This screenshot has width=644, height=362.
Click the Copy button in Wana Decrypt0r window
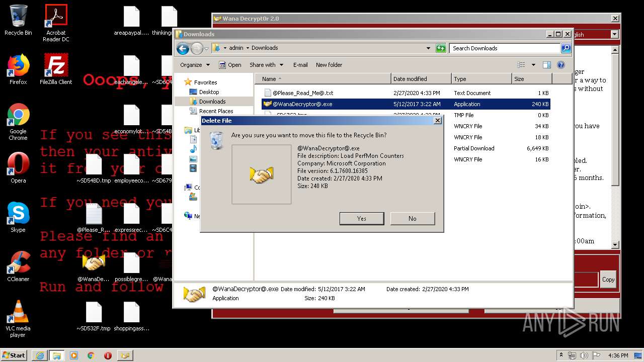tap(608, 280)
